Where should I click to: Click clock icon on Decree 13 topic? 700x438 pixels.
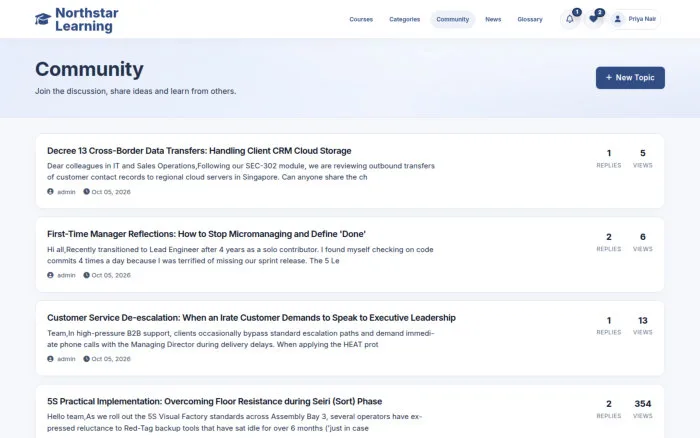point(86,192)
